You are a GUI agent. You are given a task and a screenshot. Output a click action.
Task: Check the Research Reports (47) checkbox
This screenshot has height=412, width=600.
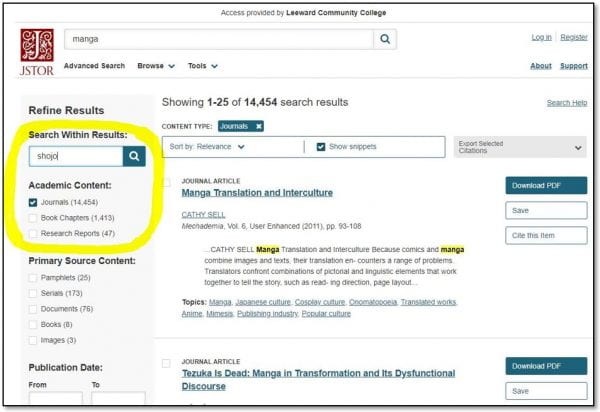[x=33, y=233]
